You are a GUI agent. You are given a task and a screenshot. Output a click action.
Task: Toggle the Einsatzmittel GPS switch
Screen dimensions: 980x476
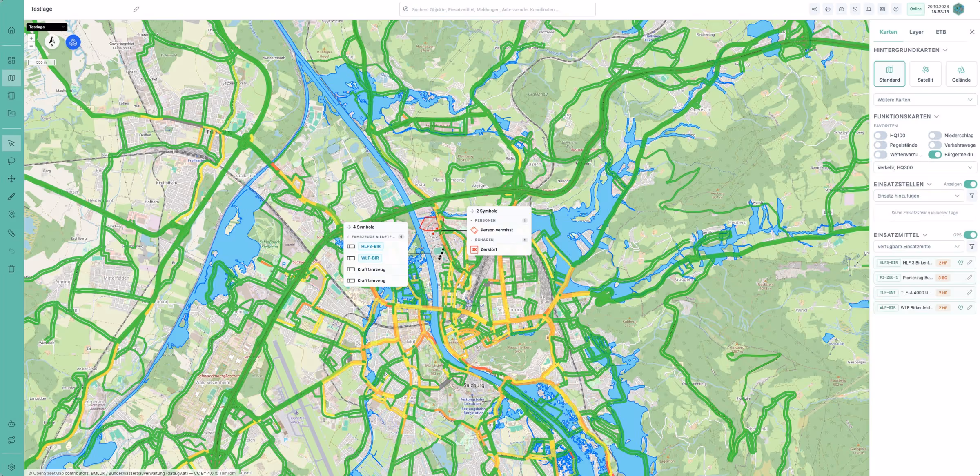[970, 235]
